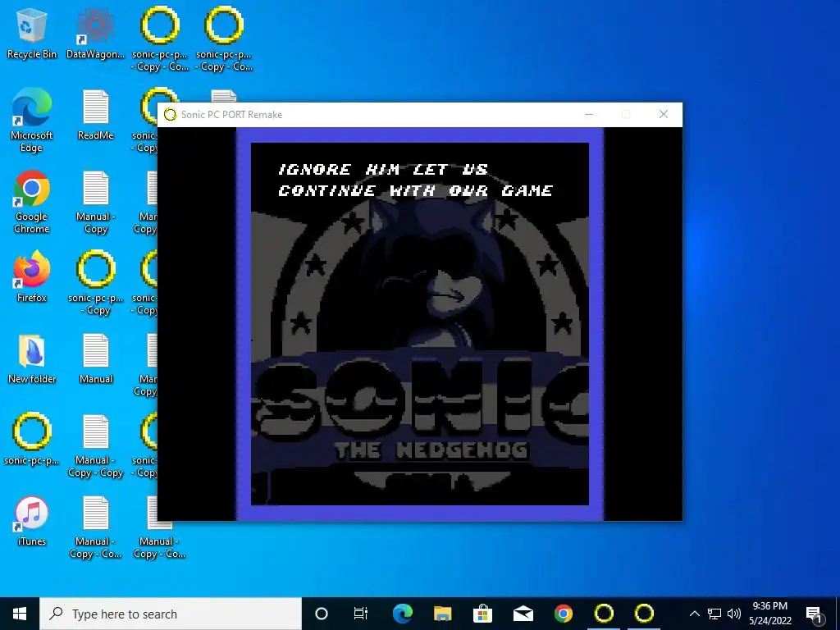
Task: Open File Explorer from the taskbar
Action: point(442,614)
